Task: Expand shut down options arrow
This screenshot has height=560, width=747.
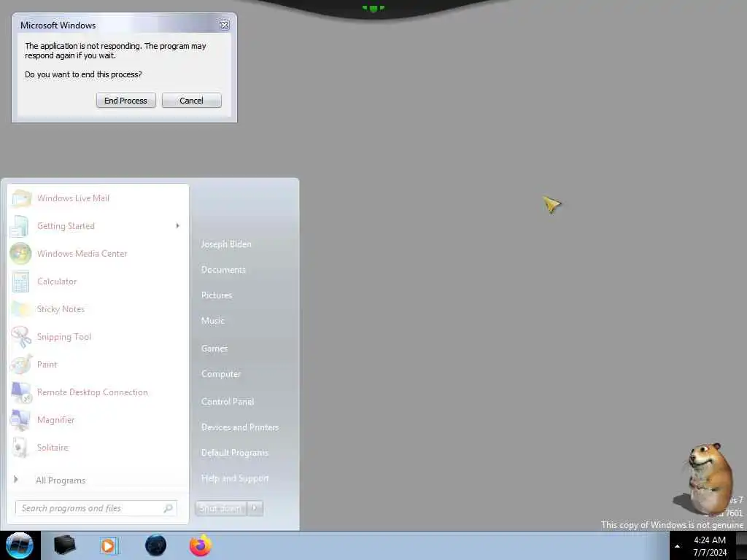Action: pos(255,508)
